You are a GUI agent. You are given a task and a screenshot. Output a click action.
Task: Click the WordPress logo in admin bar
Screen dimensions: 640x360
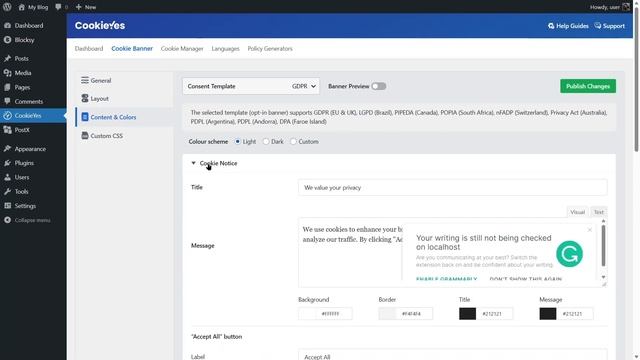[x=7, y=7]
